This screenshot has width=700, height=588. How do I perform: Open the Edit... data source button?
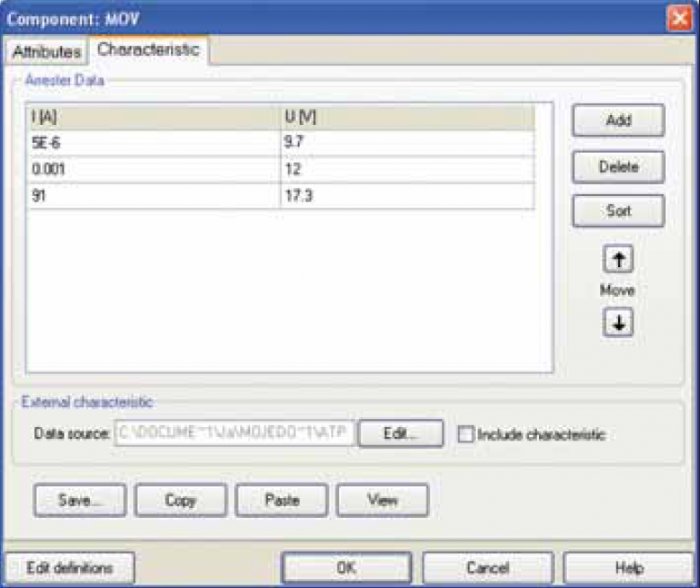click(x=400, y=433)
